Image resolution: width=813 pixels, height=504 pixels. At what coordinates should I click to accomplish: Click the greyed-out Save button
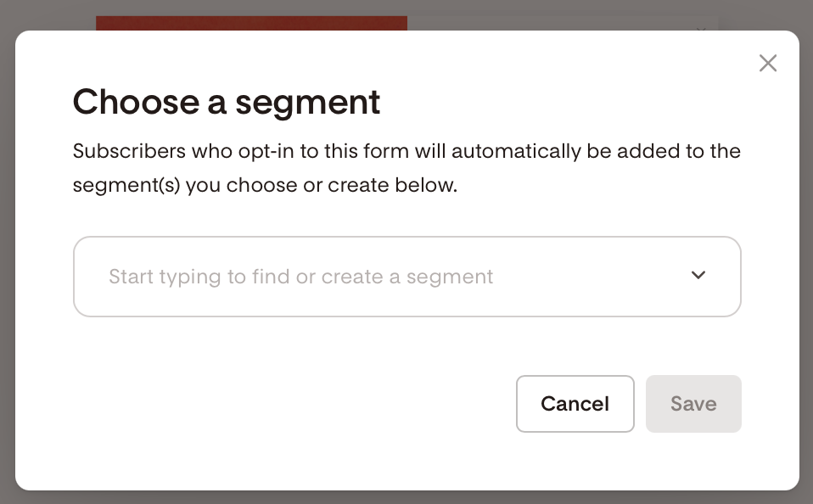coord(693,404)
